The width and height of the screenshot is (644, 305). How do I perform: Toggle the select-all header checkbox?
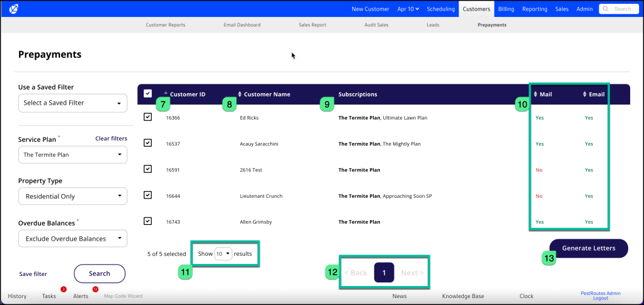(147, 94)
